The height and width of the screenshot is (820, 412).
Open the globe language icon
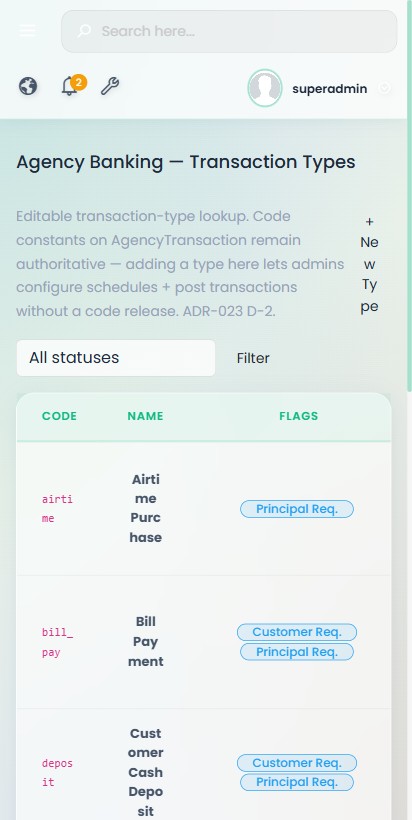tap(28, 86)
